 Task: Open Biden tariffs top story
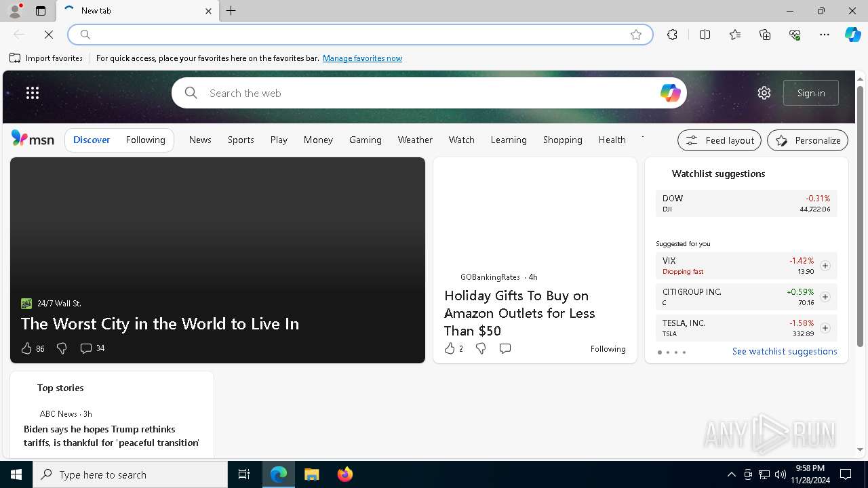(x=111, y=436)
